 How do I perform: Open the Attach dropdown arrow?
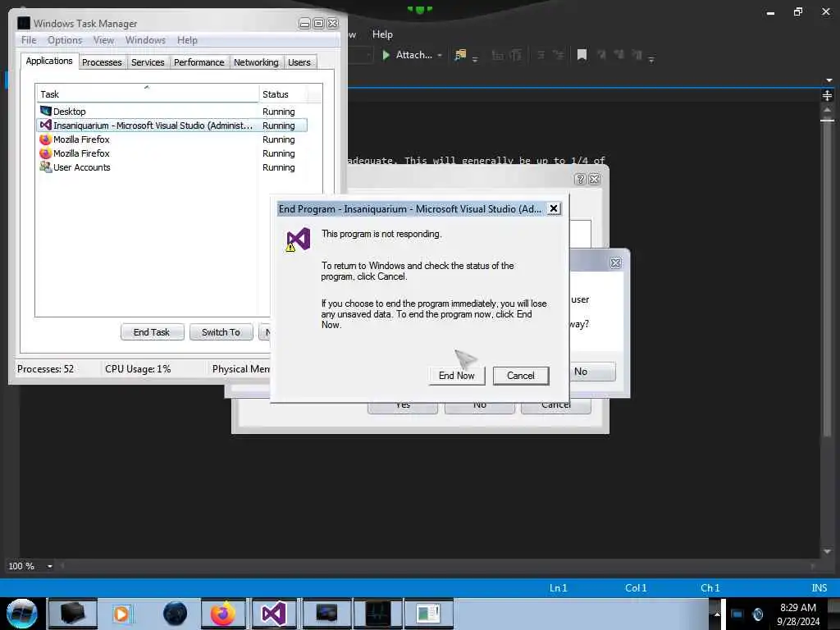(x=440, y=55)
